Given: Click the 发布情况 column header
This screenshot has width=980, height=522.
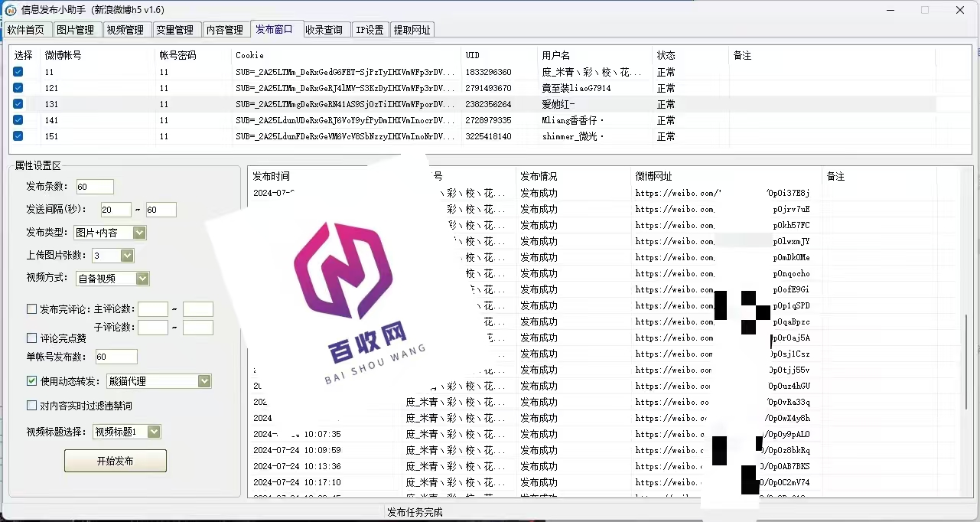Looking at the screenshot, I should [539, 176].
